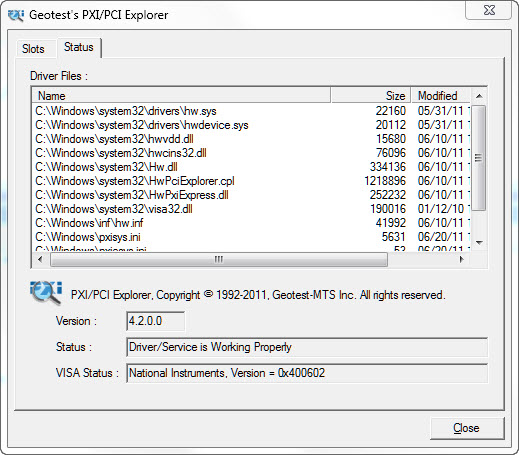Close the window using the X button
Viewport: 519px width, 455px height.
coord(489,10)
